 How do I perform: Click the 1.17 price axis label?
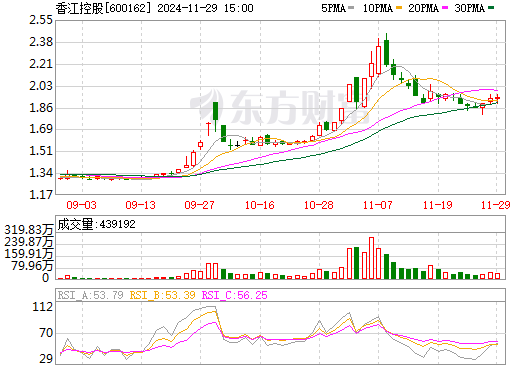pos(41,194)
